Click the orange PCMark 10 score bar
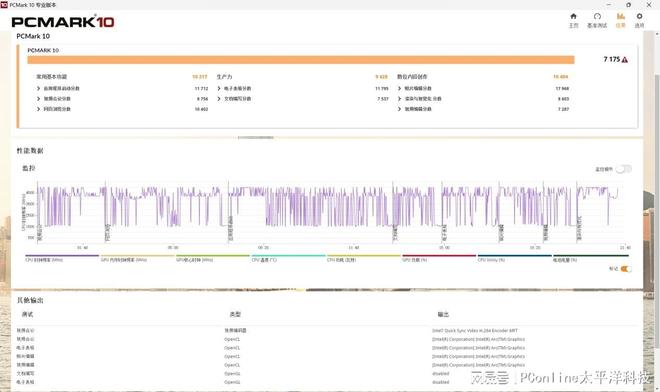660x392 pixels. click(x=301, y=60)
